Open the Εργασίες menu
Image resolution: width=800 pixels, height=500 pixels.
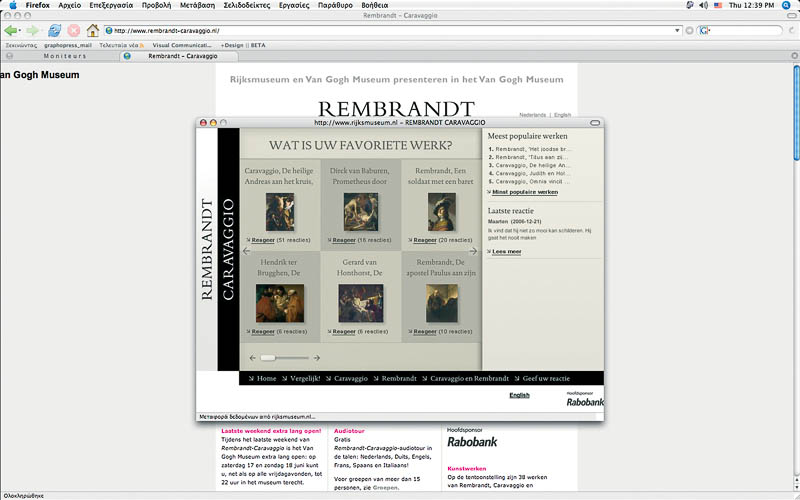point(294,5)
